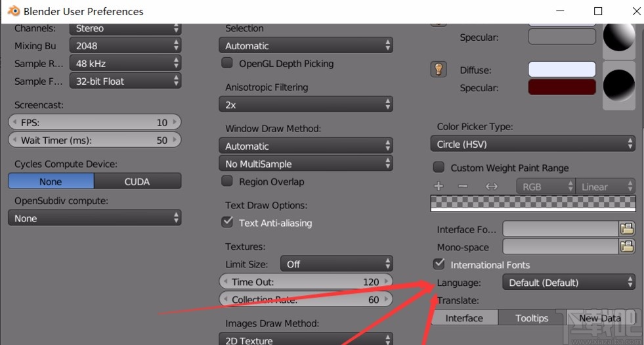Click the Screencast FPS field

[x=95, y=122]
